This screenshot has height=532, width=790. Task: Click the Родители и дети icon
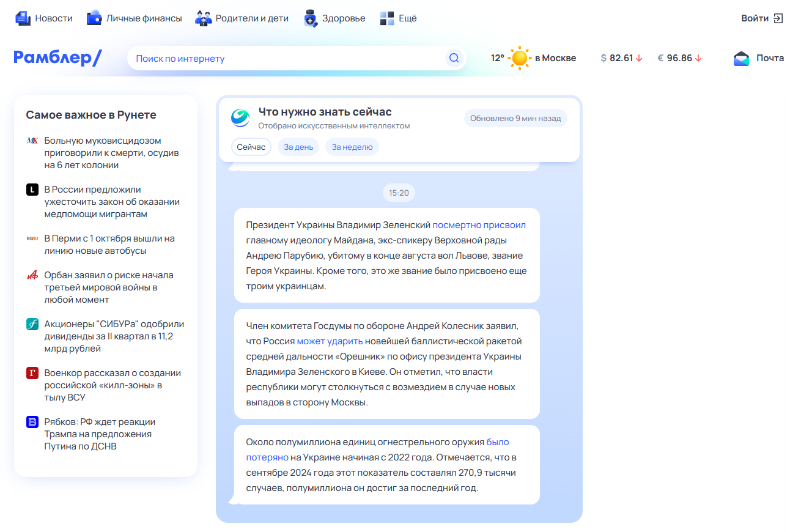click(x=203, y=18)
